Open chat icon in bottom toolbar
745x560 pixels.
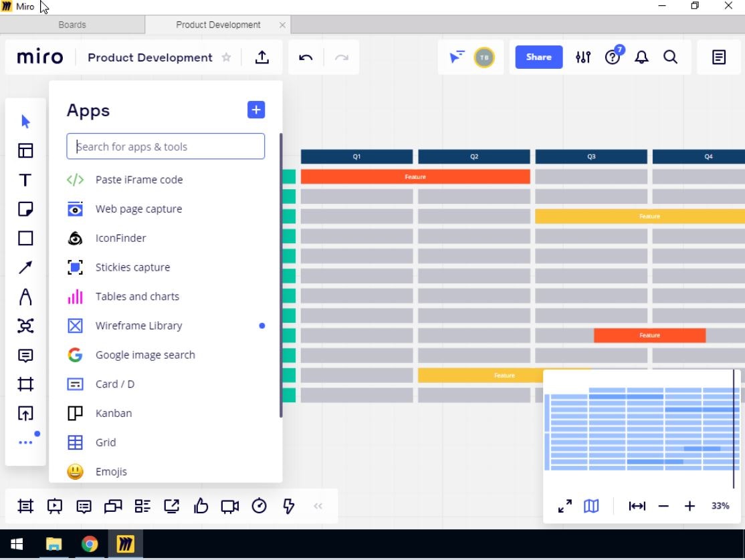tap(113, 507)
